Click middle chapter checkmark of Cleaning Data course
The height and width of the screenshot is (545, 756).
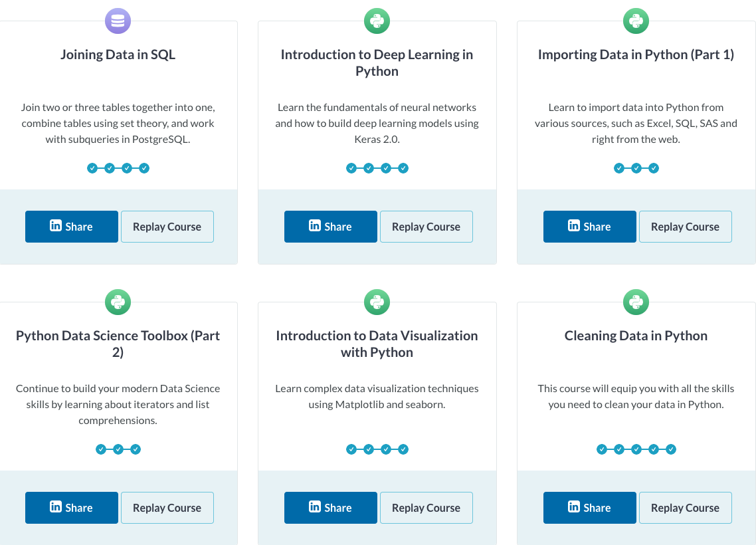tap(636, 449)
